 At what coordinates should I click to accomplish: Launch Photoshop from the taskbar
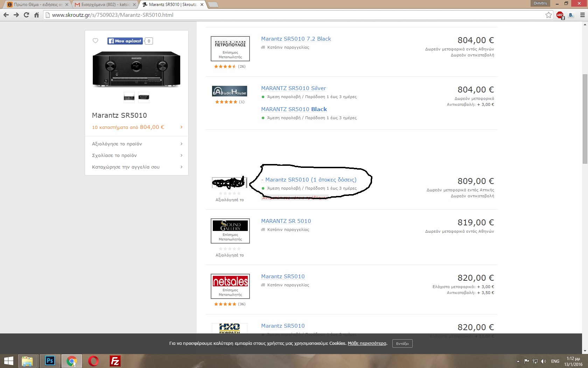[50, 361]
